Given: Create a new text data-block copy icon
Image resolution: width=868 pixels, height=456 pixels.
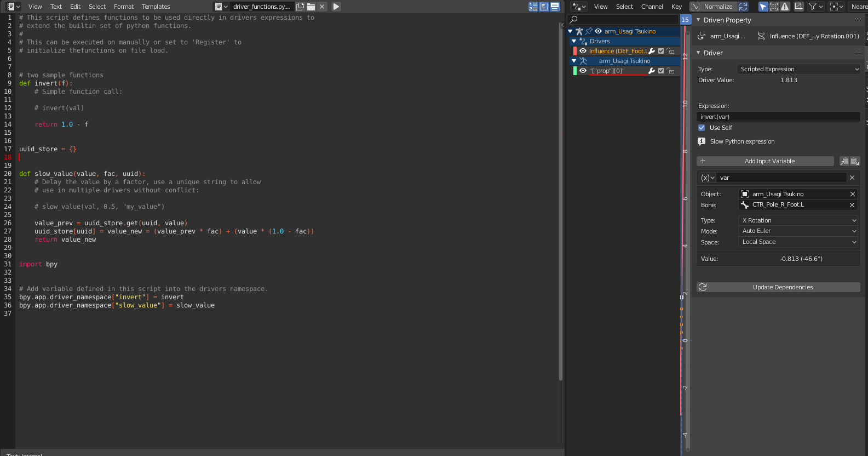Looking at the screenshot, I should (x=300, y=7).
